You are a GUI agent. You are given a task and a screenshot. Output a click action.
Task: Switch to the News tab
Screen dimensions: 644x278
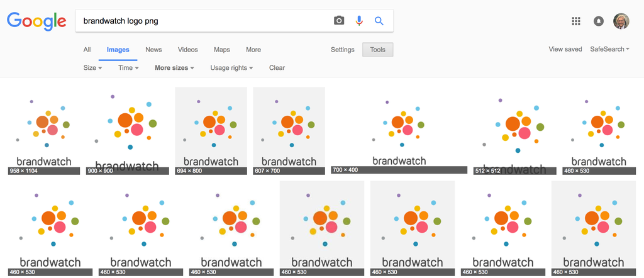[153, 50]
